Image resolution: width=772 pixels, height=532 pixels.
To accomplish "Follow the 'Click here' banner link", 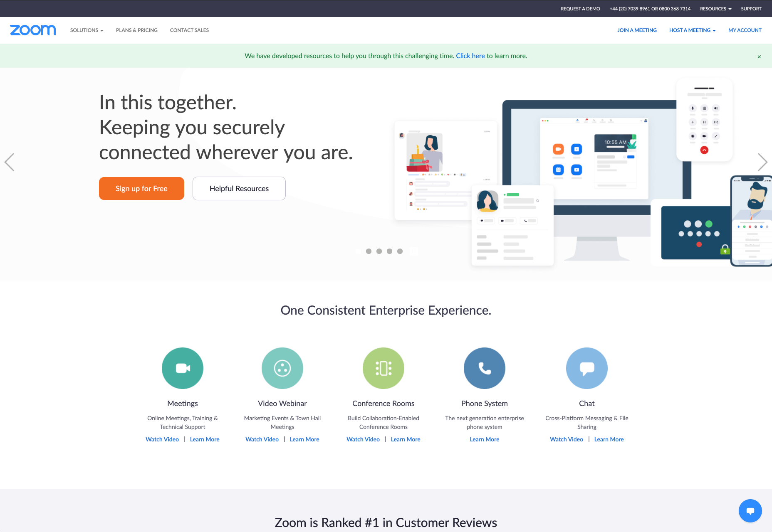I will point(470,56).
